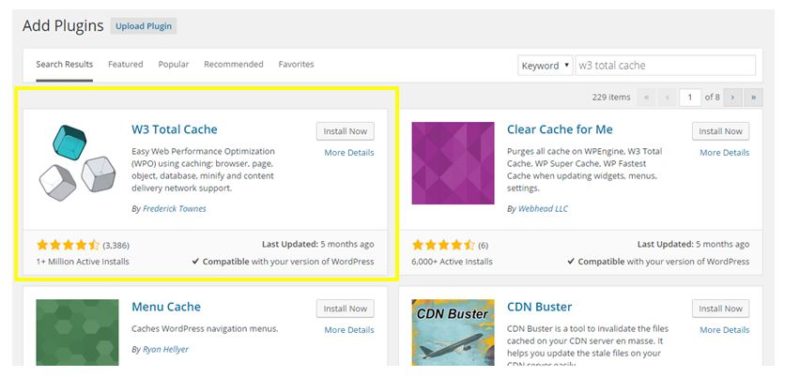Image resolution: width=800 pixels, height=377 pixels.
Task: Click 'Caches WordPress navigation menus.' description
Action: (205, 329)
